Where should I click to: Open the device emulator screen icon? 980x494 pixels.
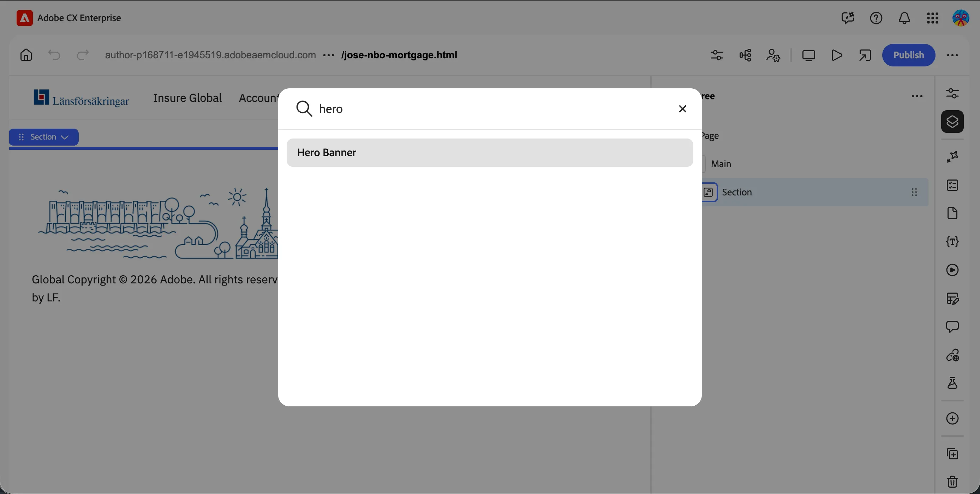808,55
